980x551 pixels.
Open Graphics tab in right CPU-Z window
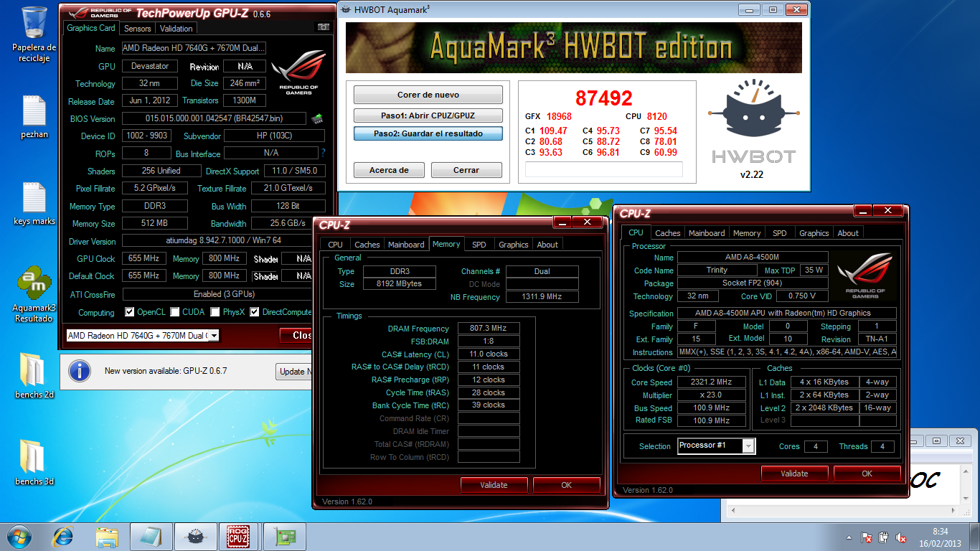click(x=814, y=233)
